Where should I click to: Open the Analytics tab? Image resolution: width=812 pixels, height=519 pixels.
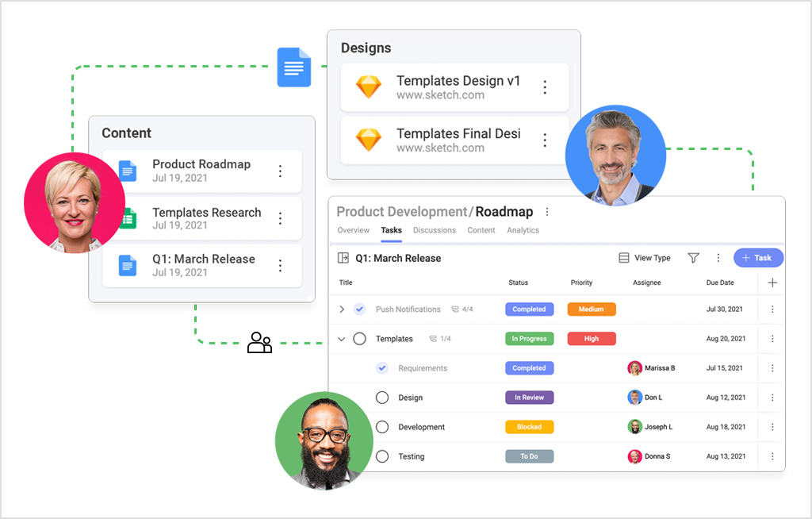click(523, 229)
